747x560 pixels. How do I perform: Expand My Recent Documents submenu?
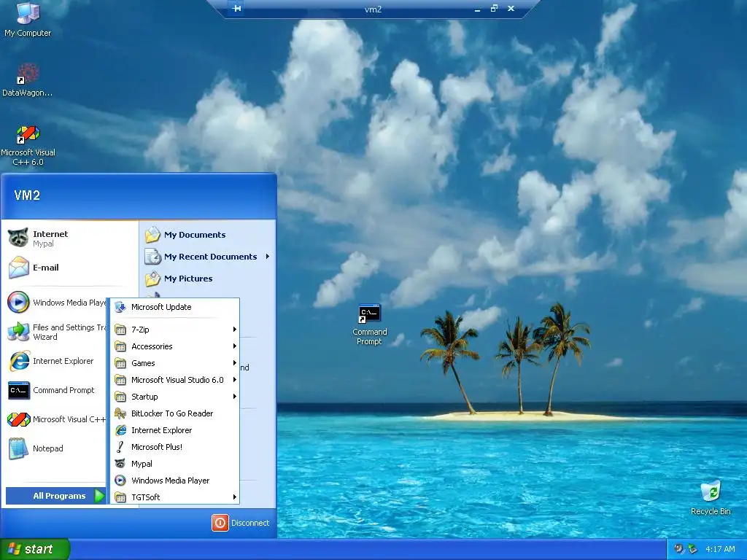point(208,257)
